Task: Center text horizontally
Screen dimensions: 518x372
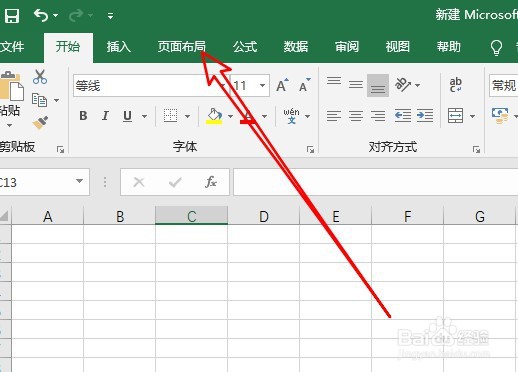Action: click(356, 116)
